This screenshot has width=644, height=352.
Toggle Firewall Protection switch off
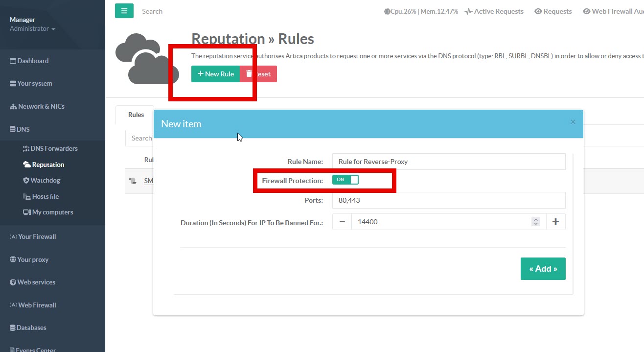tap(345, 180)
